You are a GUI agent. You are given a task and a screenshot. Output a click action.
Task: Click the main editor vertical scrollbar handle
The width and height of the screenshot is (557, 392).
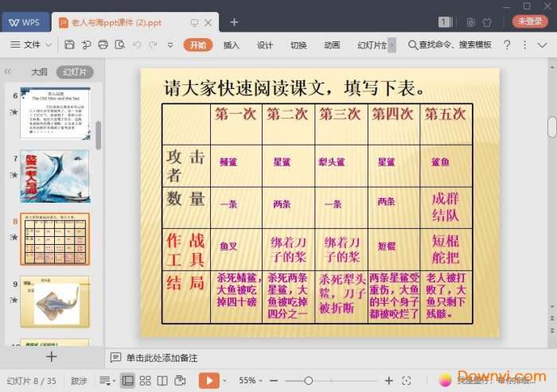(x=552, y=127)
